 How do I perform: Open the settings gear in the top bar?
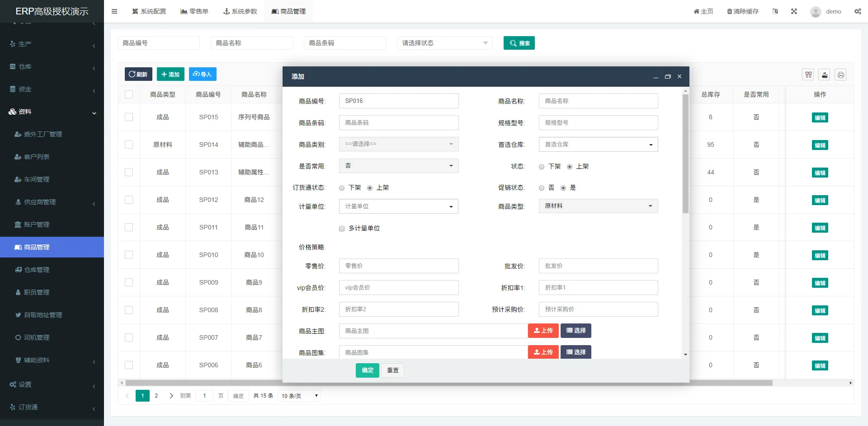pyautogui.click(x=858, y=11)
